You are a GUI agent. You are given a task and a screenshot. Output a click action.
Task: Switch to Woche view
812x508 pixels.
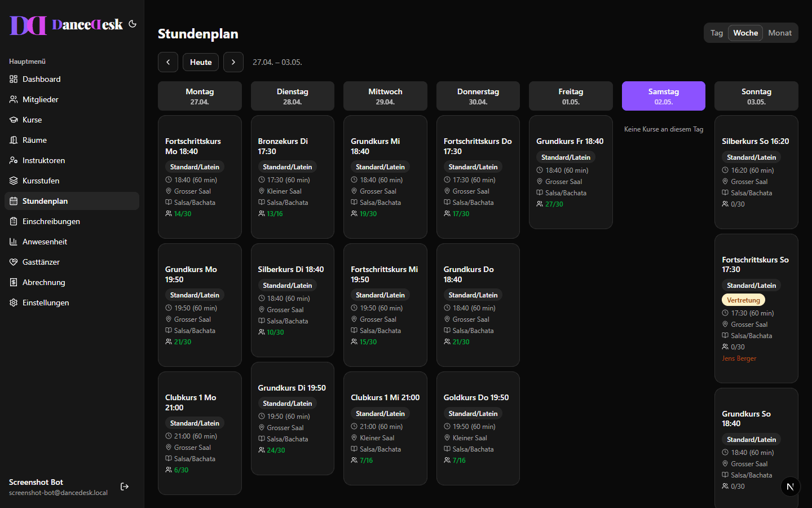tap(745, 33)
